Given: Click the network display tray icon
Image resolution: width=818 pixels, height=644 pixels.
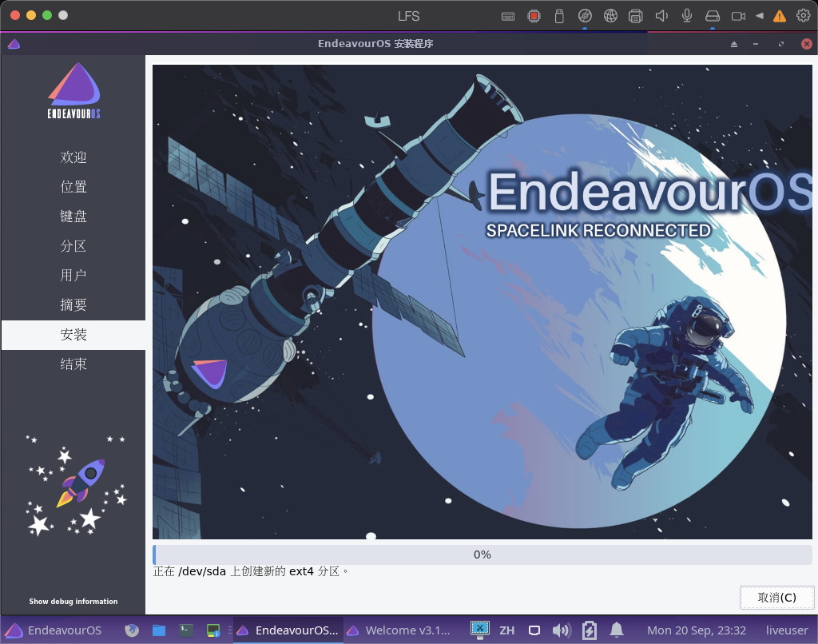Looking at the screenshot, I should 480,630.
